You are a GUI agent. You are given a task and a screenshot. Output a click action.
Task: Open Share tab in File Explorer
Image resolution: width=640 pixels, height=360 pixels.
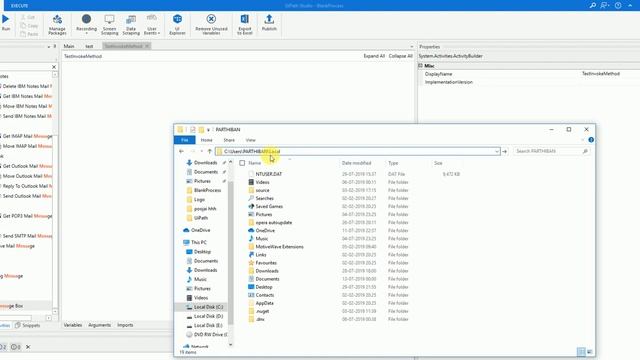pos(229,140)
